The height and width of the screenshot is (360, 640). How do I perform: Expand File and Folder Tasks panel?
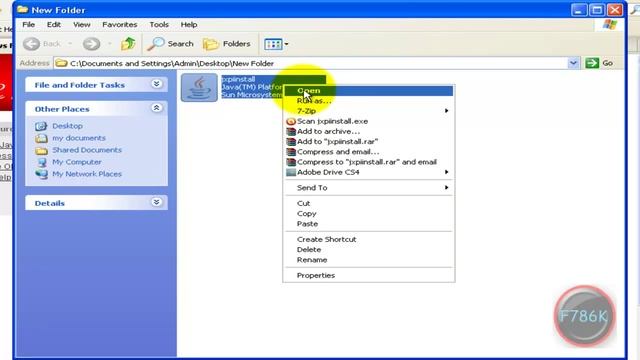[156, 84]
